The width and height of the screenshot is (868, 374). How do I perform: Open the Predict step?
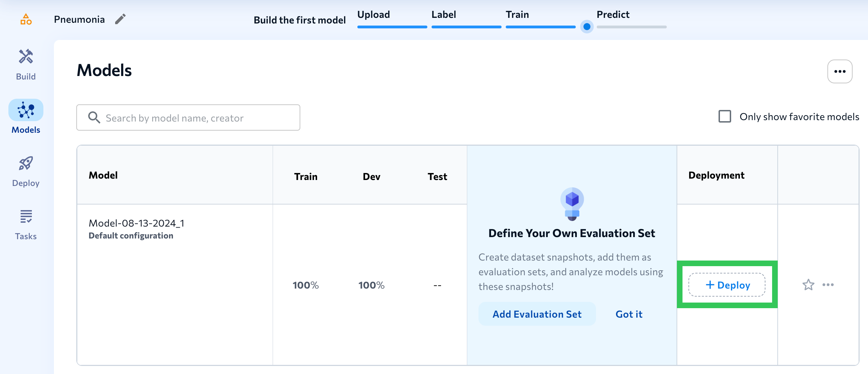613,15
